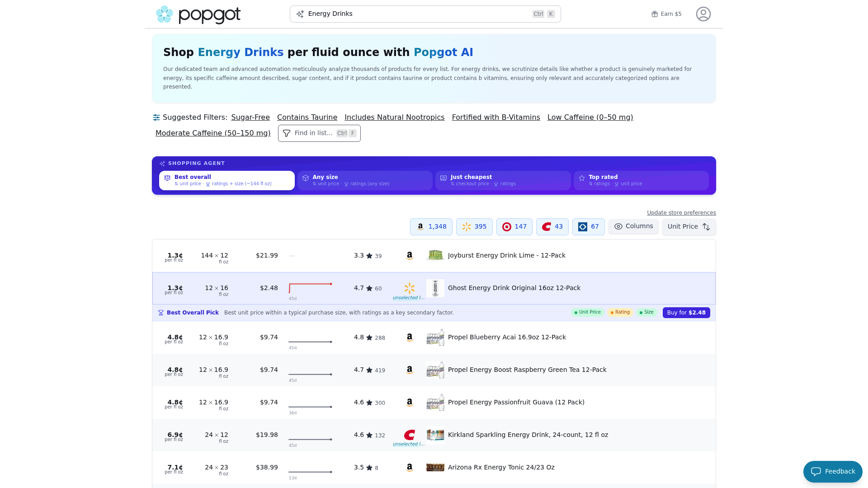Click the box icon in Any size tab
This screenshot has height=488, width=868.
point(306,178)
